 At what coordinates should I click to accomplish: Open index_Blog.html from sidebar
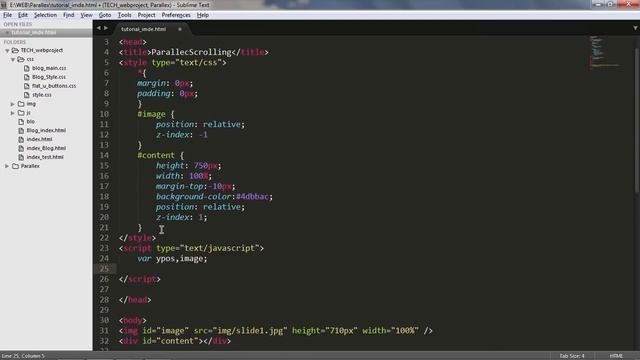46,148
